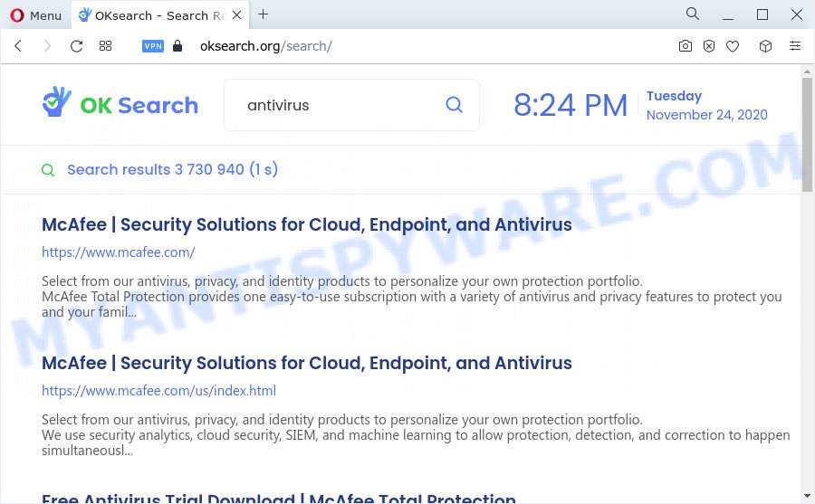Open Free Antivirus Trial Download result
This screenshot has width=815, height=504.
[279, 498]
